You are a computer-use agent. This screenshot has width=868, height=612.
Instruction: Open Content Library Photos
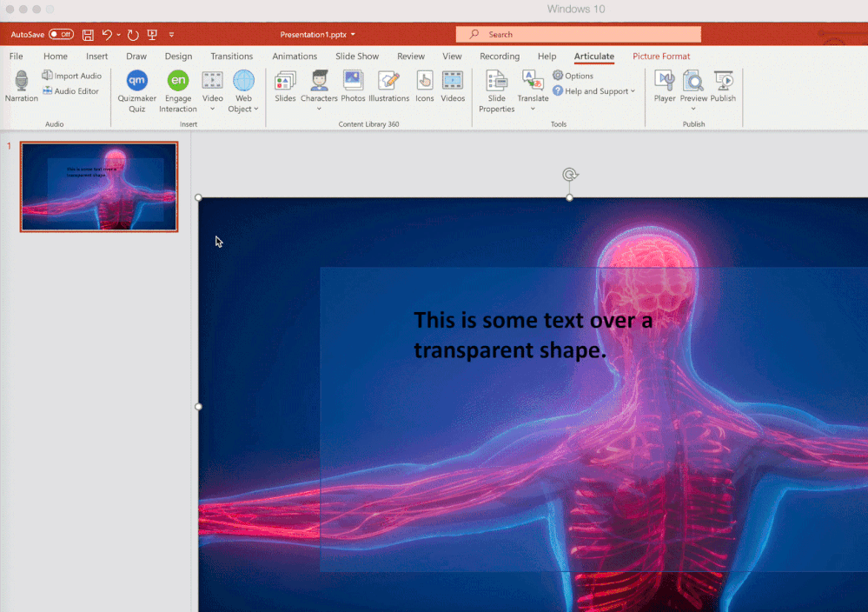click(x=353, y=81)
